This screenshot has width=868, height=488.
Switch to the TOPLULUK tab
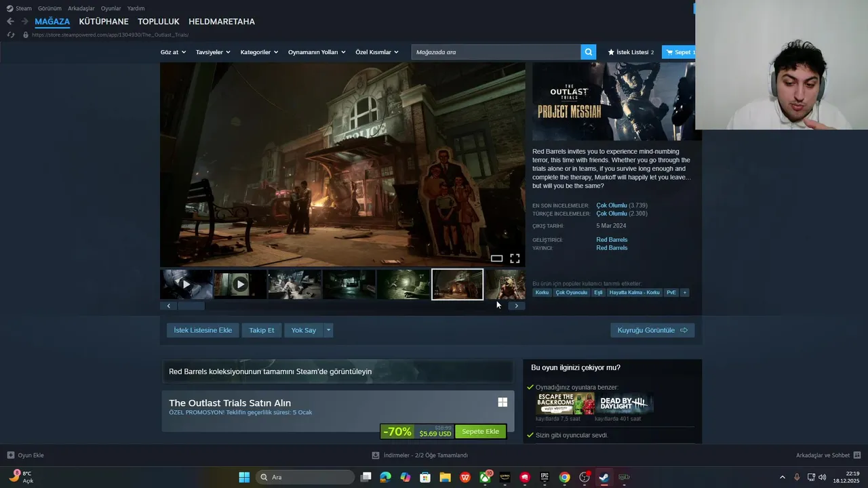[159, 22]
